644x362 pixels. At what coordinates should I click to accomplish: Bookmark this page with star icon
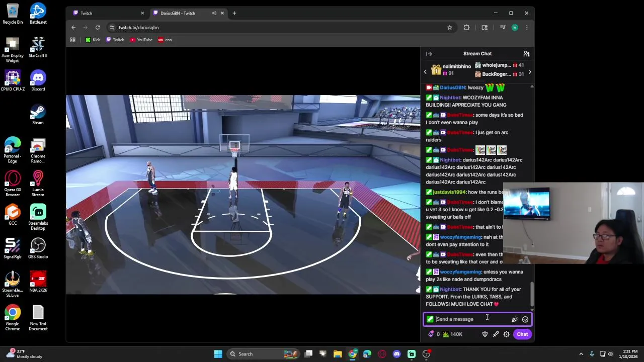coord(450,28)
